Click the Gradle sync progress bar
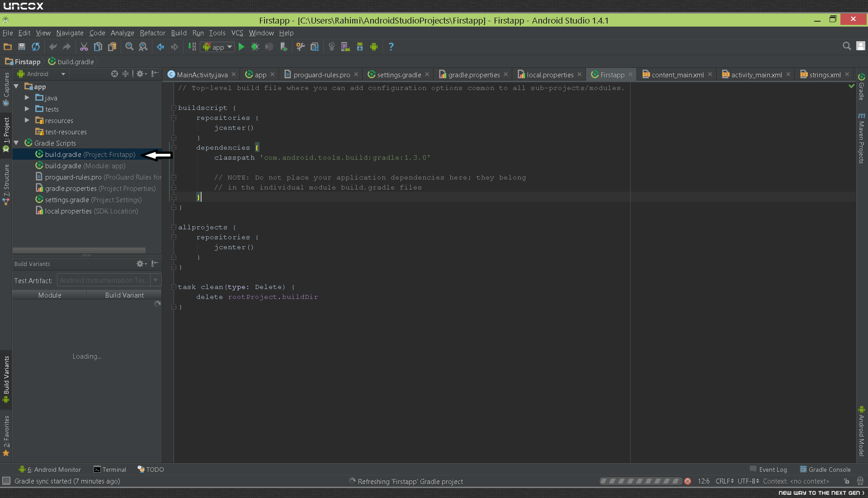The image size is (868, 498). 641,481
